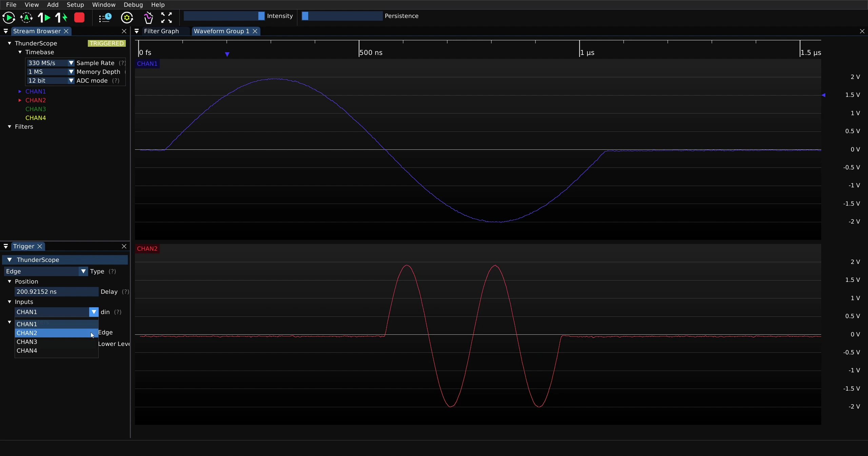Open the trigger Type dropdown

click(x=46, y=271)
